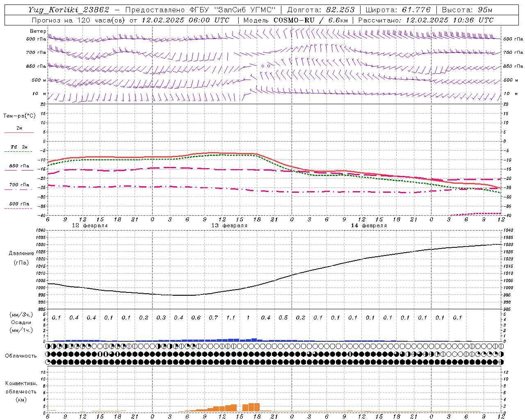
Task: Click the 'Td 2м' dew point legend entry
Action: coord(19,147)
